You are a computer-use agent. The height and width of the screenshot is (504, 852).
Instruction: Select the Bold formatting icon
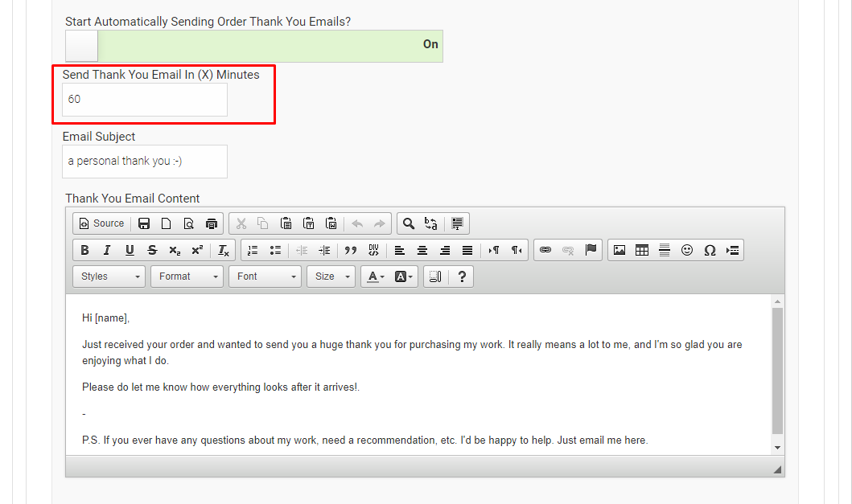84,250
